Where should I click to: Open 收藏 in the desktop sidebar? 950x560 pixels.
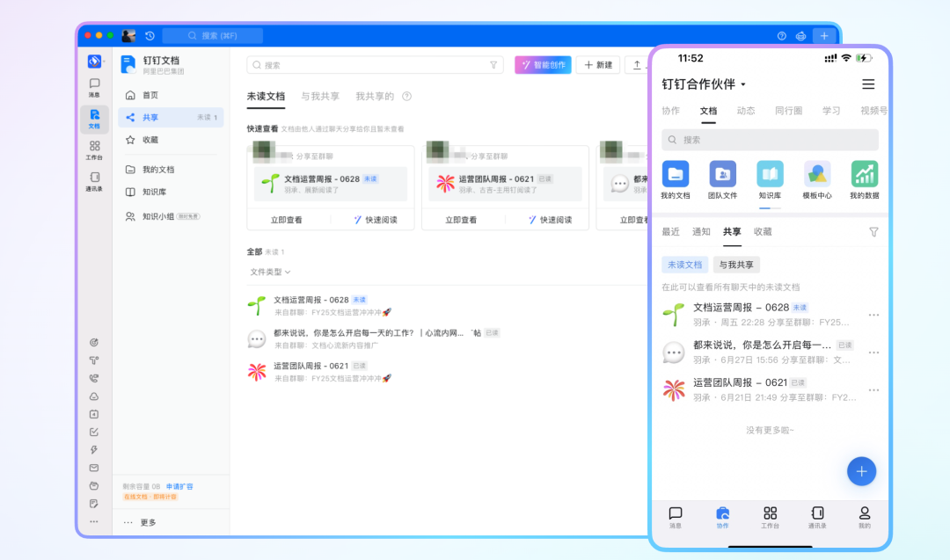click(171, 140)
